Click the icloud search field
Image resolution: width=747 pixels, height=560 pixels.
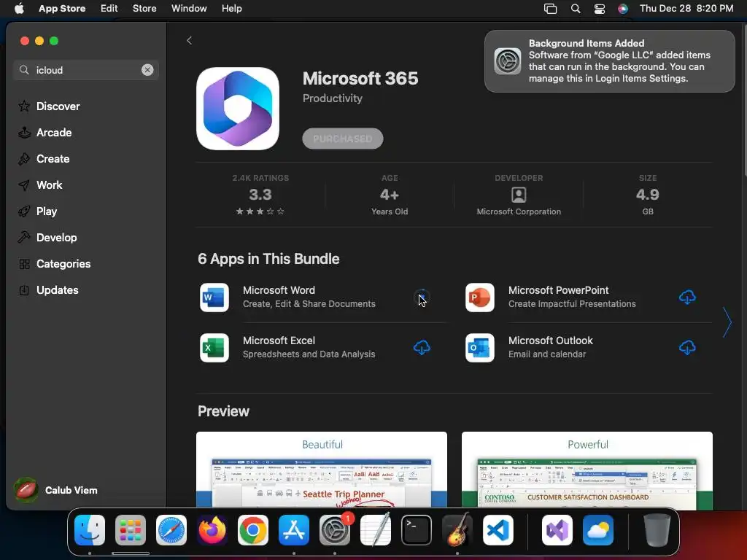(x=86, y=70)
